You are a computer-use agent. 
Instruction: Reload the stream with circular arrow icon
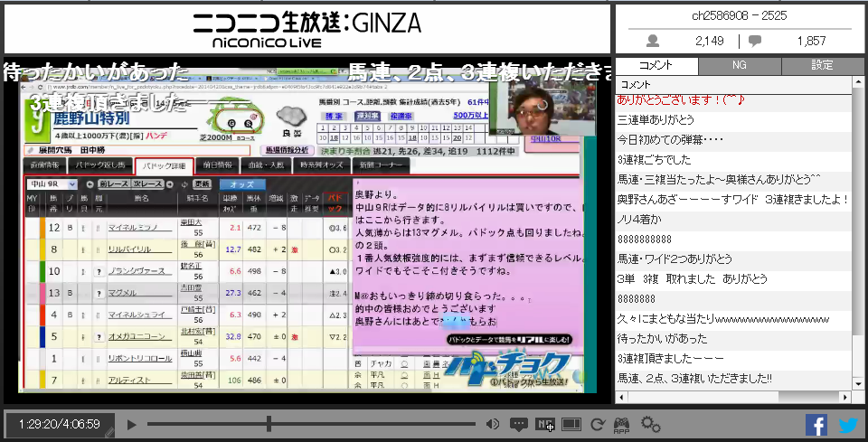[597, 425]
